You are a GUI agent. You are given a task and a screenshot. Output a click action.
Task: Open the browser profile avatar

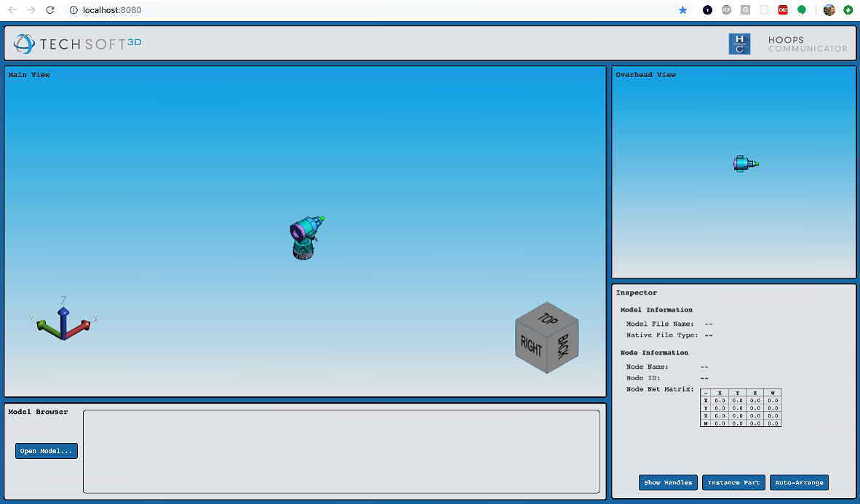pos(829,10)
